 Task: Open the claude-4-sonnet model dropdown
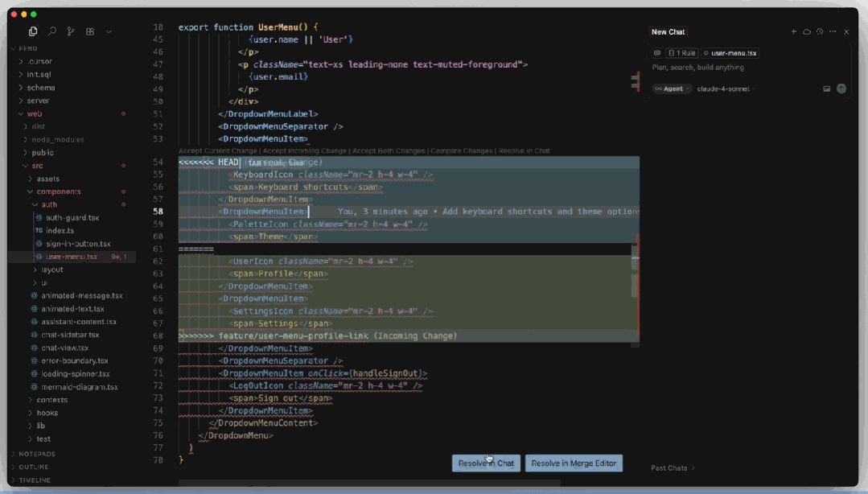726,89
